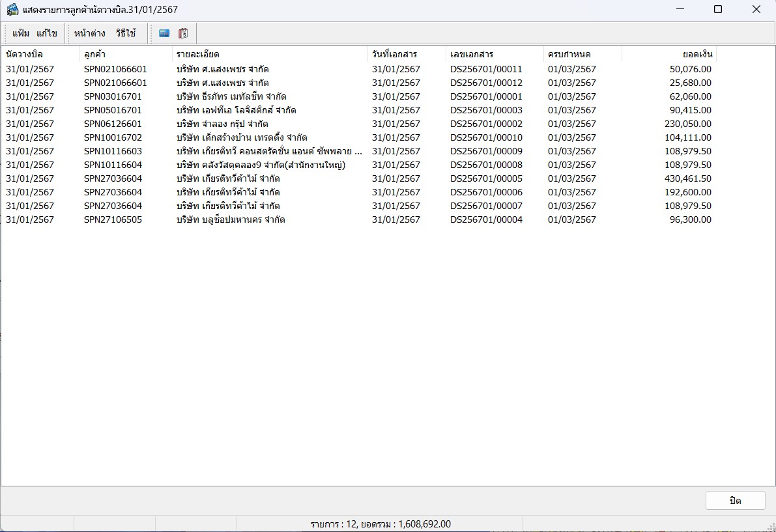The image size is (776, 532).
Task: Click บริษัท บลูช็อปมหานคร จำกัด
Action: (231, 219)
